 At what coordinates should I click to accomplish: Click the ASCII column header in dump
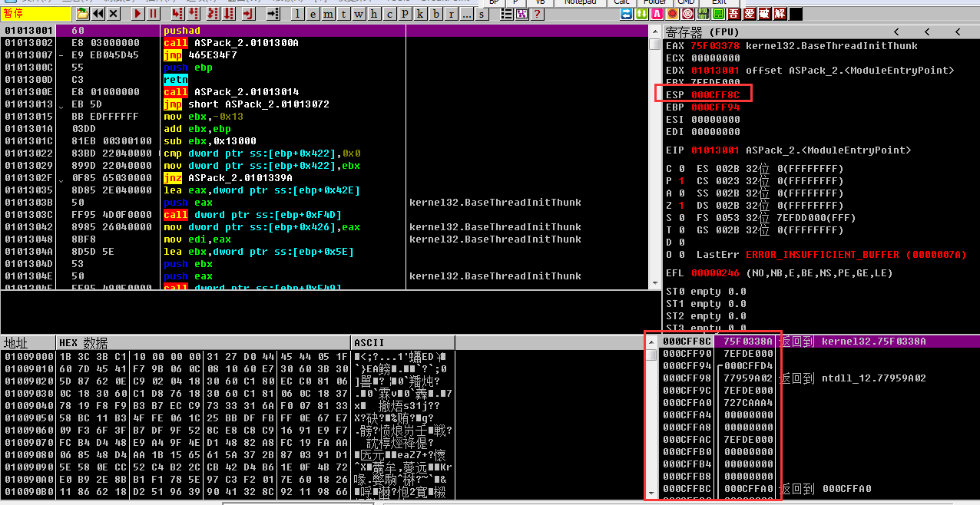coord(369,342)
